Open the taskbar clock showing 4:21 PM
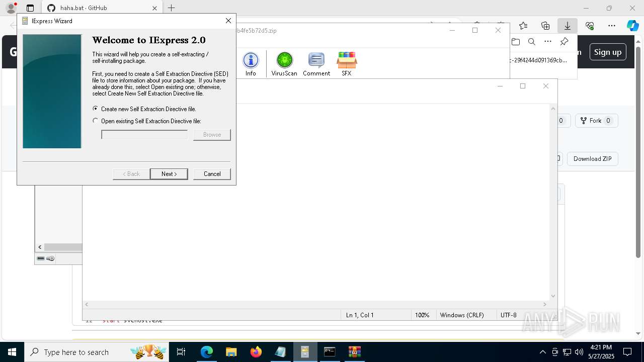This screenshot has width=644, height=362. (601, 352)
